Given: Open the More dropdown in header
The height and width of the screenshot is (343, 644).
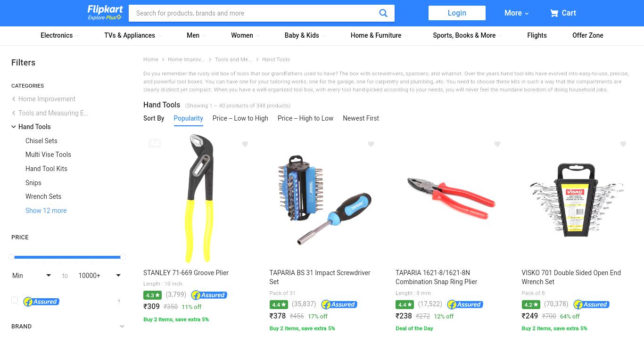Looking at the screenshot, I should click(516, 13).
